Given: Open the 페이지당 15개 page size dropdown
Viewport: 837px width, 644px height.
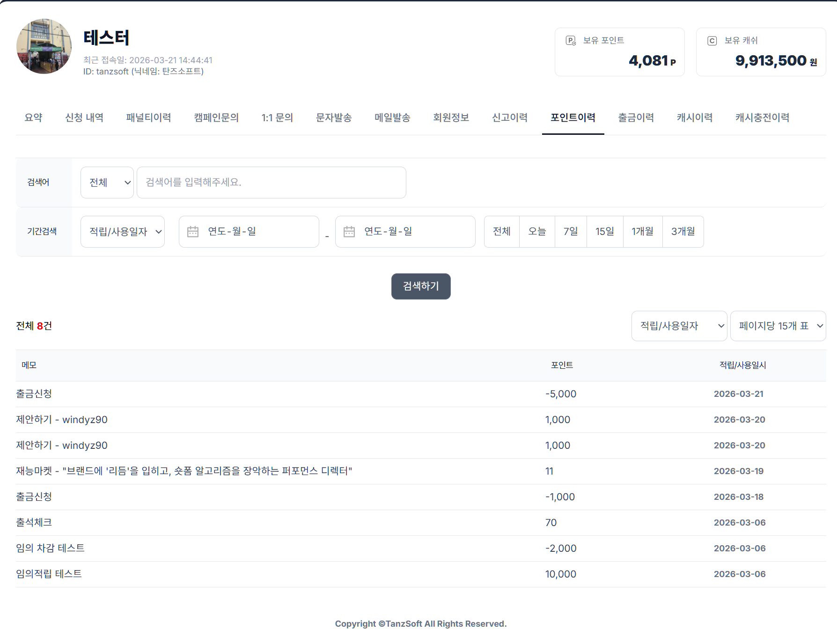Looking at the screenshot, I should (778, 326).
